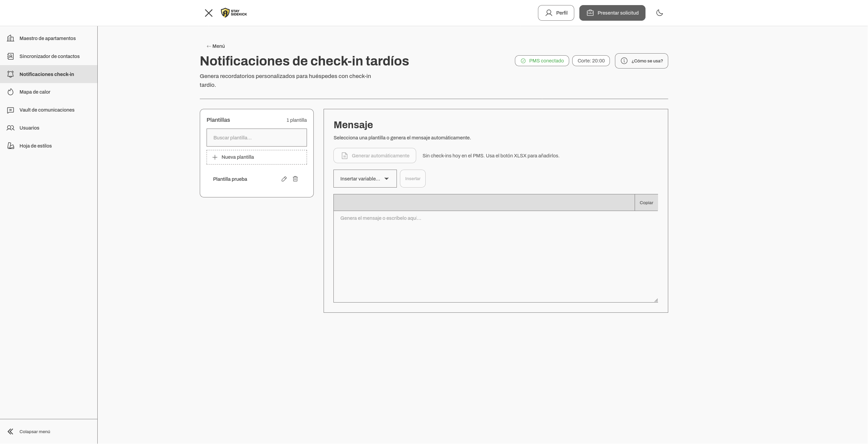
Task: Click Generar automáticamente button
Action: [374, 155]
